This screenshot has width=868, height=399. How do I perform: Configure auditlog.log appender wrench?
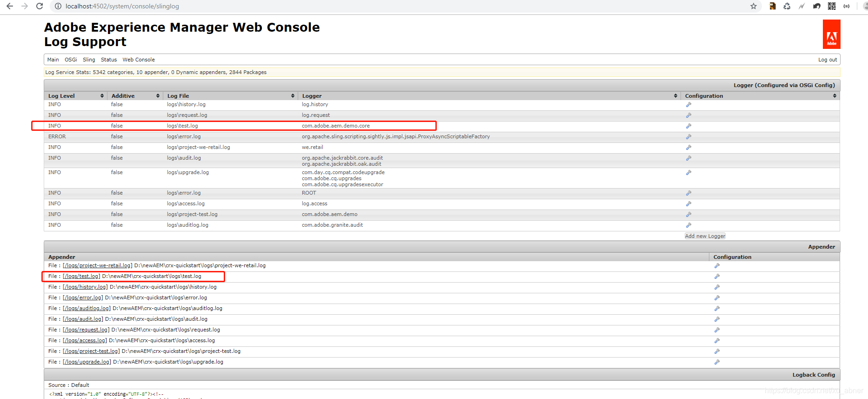pyautogui.click(x=717, y=309)
